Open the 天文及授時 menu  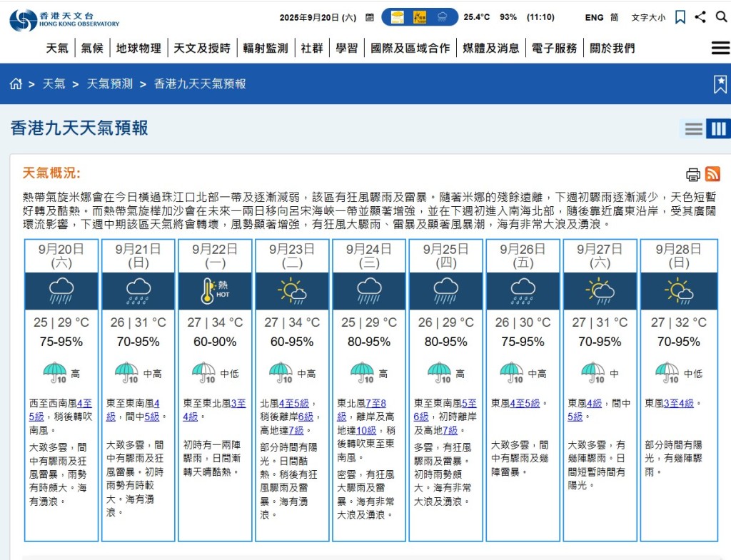[202, 48]
